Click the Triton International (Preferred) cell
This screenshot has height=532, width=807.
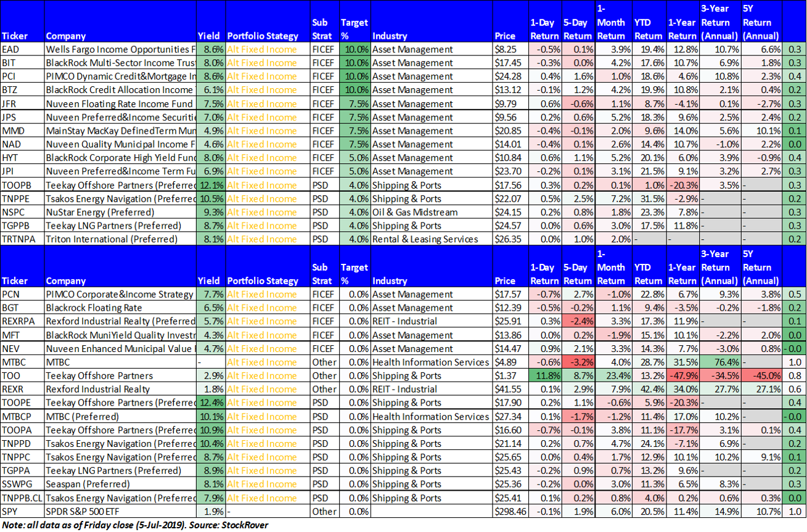(120, 239)
